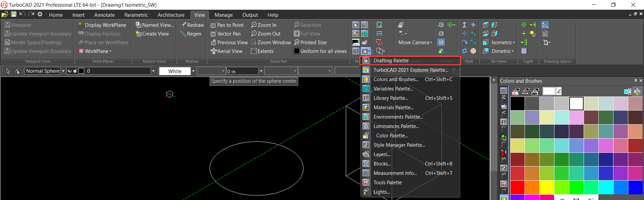The width and height of the screenshot is (644, 200).
Task: Select Printed Size zoom
Action: tap(310, 42)
